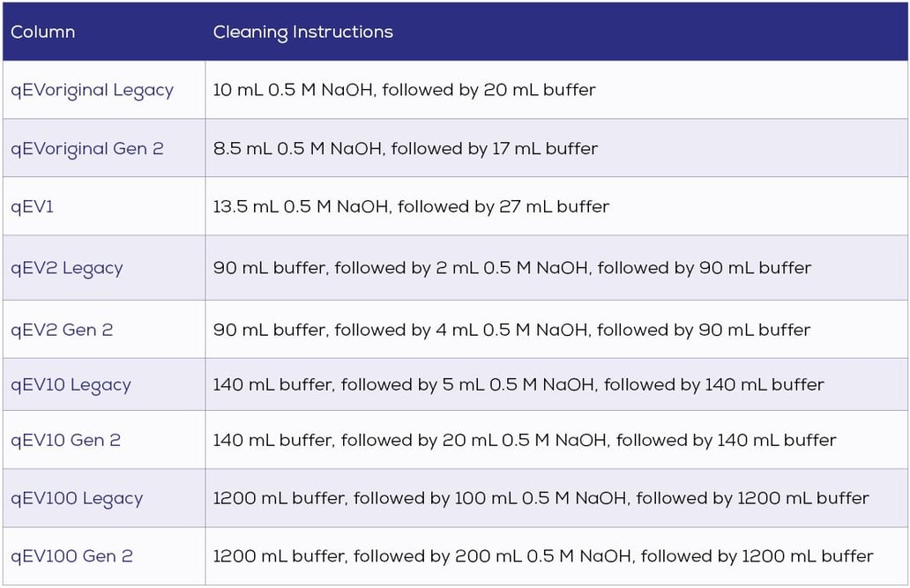The height and width of the screenshot is (588, 910).
Task: Select the 140 mL buffer, 20 mL NaOH instruction
Action: (524, 440)
